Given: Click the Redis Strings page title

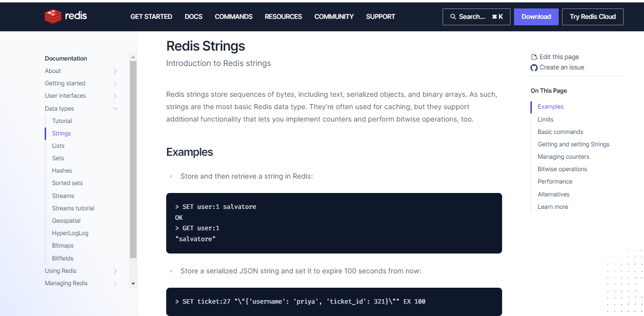Looking at the screenshot, I should pyautogui.click(x=205, y=46).
